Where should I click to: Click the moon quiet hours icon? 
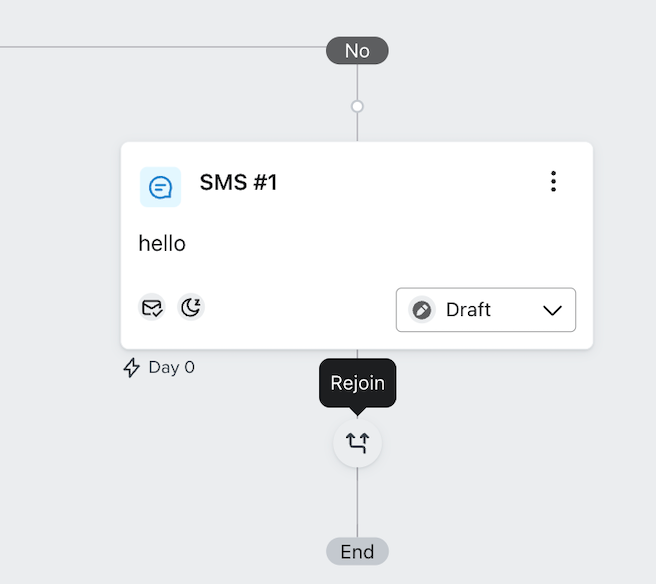click(190, 307)
